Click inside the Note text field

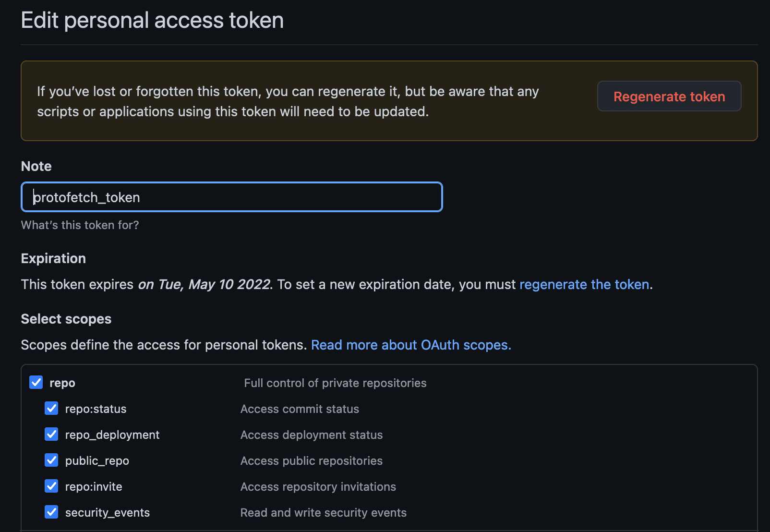point(230,197)
